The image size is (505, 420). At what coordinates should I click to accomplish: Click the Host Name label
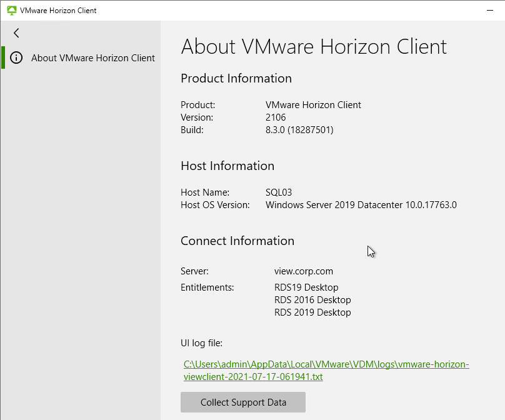(x=205, y=192)
